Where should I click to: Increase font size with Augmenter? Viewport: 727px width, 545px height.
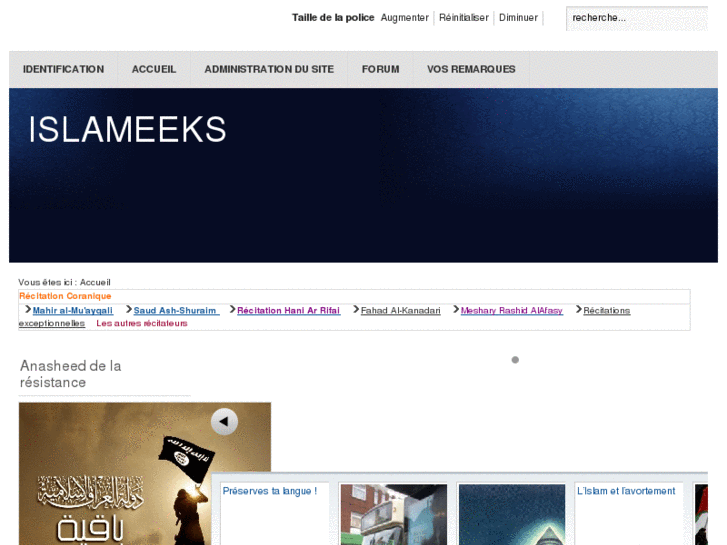[x=405, y=18]
